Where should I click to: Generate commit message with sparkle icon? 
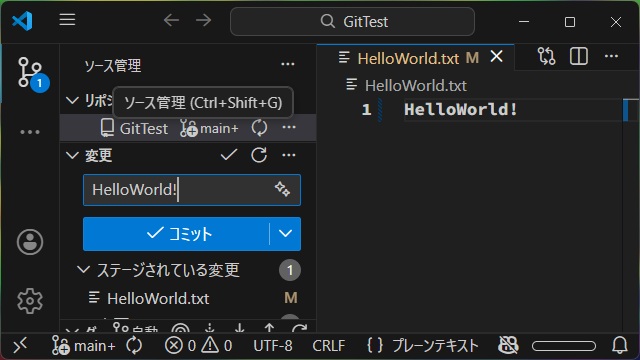pos(282,189)
